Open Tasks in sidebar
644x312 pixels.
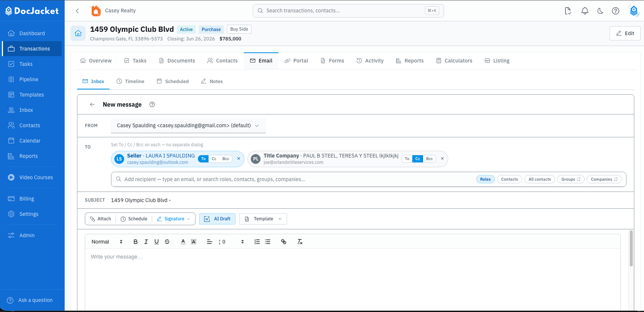pos(32,64)
